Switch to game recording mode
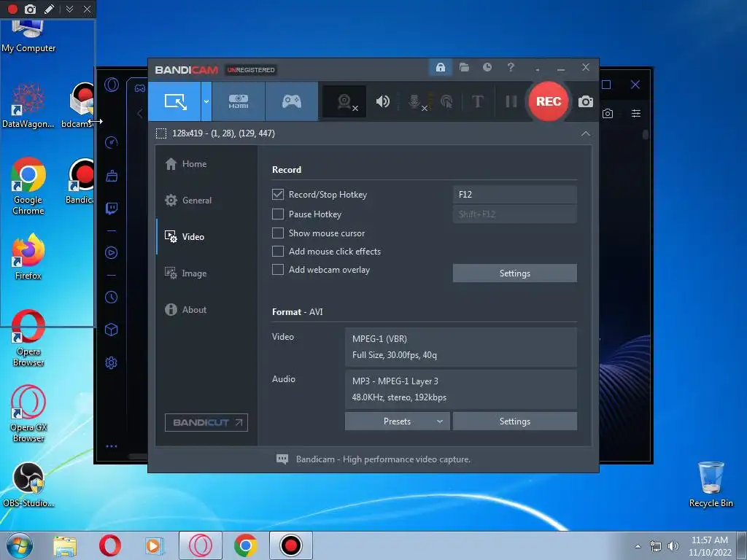Screen dimensions: 747x560 292,101
